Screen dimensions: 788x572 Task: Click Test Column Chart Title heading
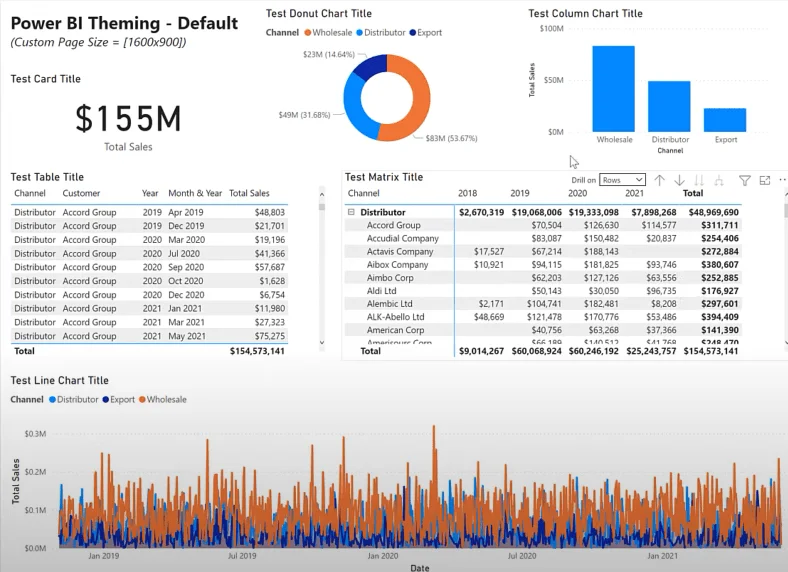click(585, 14)
